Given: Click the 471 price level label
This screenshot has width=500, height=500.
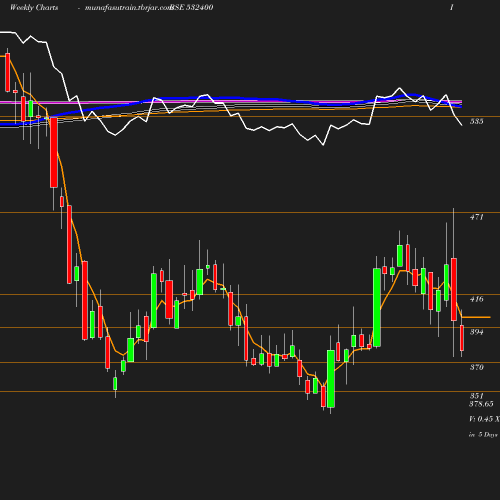Looking at the screenshot, I should click(477, 217).
